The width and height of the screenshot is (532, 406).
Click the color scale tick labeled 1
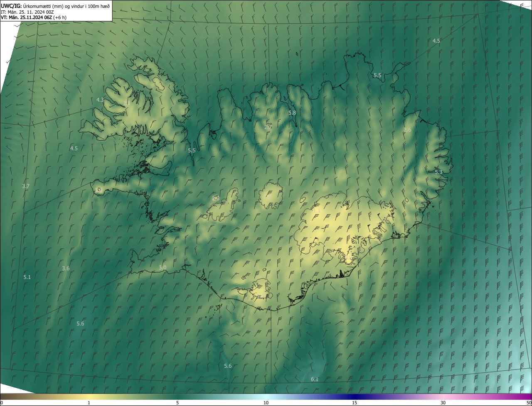point(89,403)
